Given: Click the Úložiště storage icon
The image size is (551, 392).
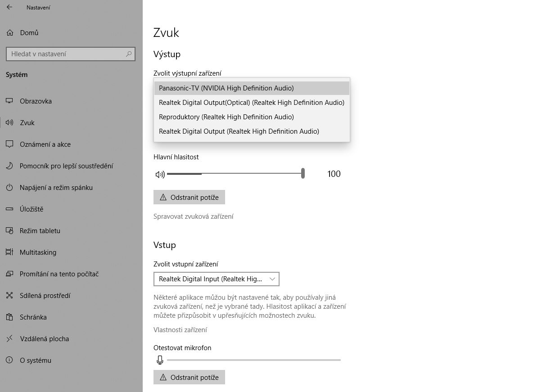Looking at the screenshot, I should 9,209.
